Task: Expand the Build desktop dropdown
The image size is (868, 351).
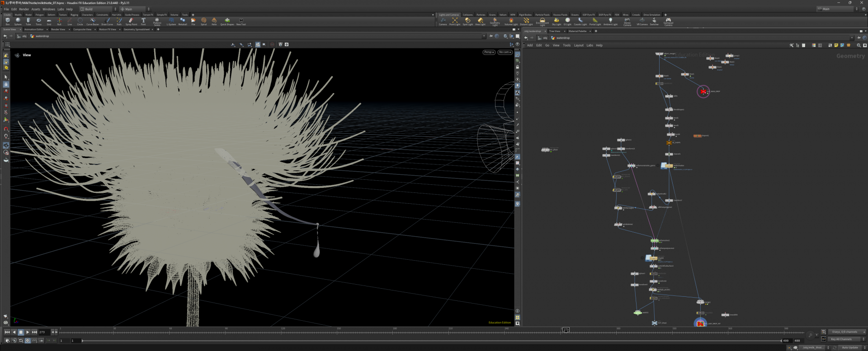Action: [98, 9]
